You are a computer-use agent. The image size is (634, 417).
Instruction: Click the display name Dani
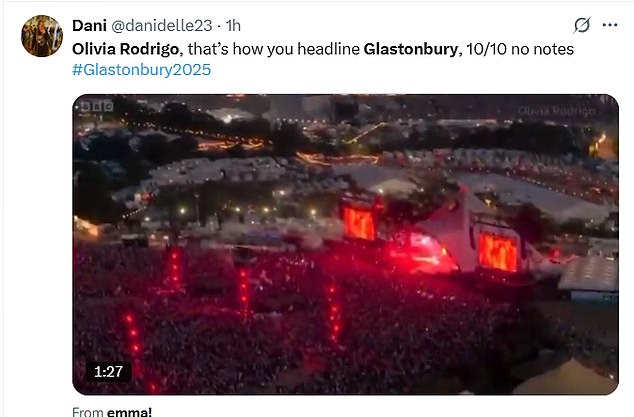(x=89, y=25)
